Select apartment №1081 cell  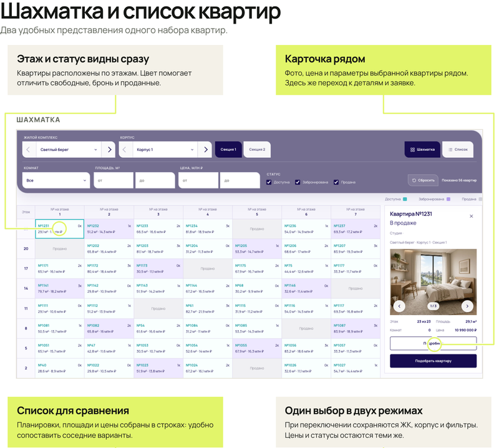pos(59,329)
